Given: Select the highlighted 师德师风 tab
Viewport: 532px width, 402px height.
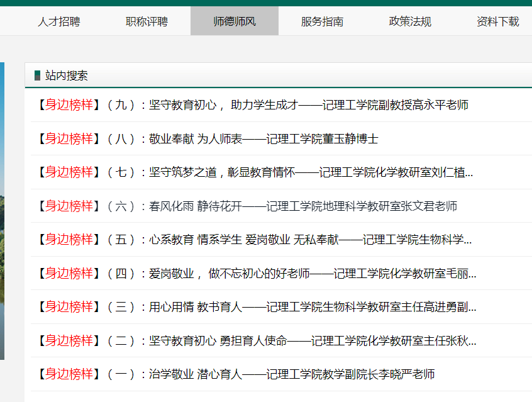Looking at the screenshot, I should [234, 21].
